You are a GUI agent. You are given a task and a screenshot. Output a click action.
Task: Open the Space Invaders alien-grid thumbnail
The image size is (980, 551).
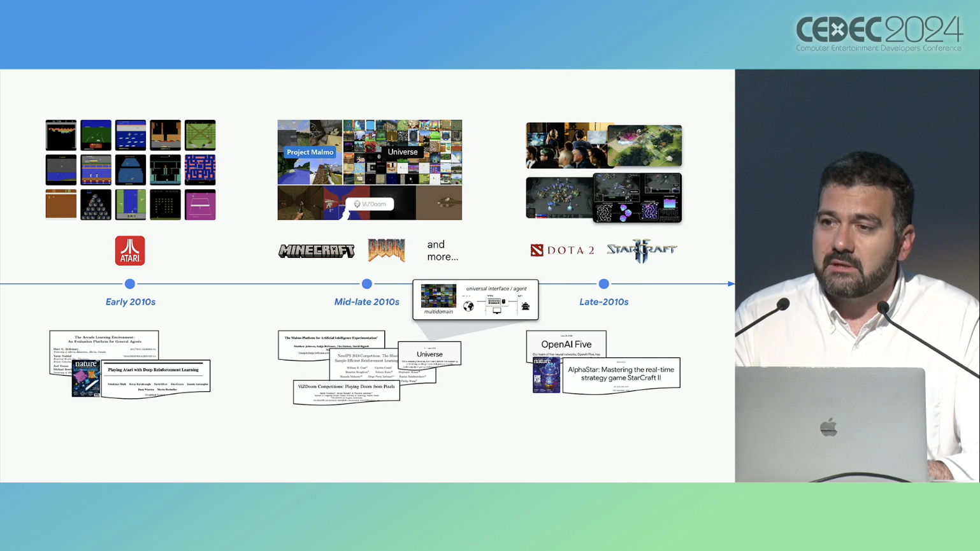[x=165, y=204]
